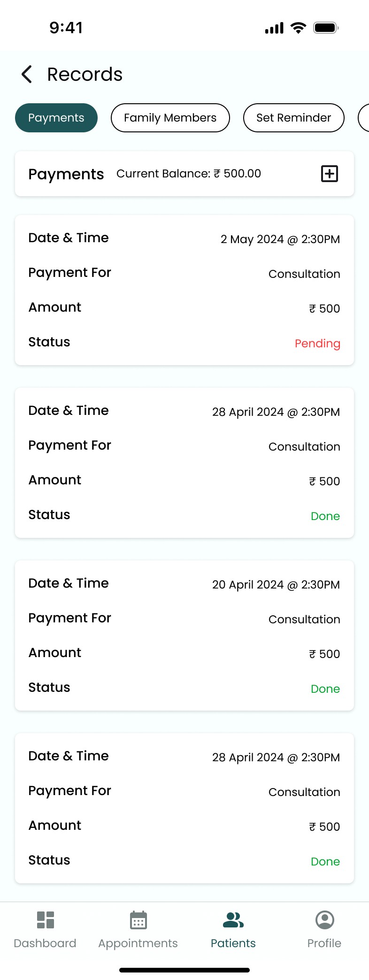Open the Set Reminder chip
Viewport: 369px width, 980px height.
[x=293, y=118]
